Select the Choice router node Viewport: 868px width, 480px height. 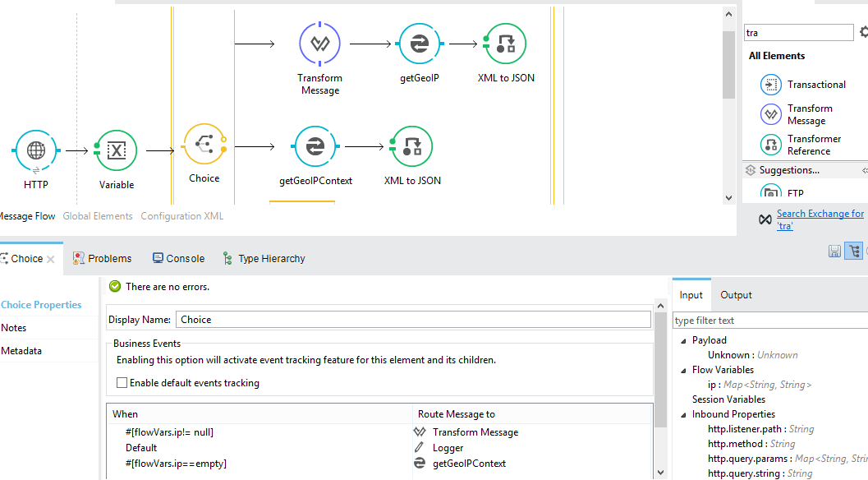pos(204,144)
